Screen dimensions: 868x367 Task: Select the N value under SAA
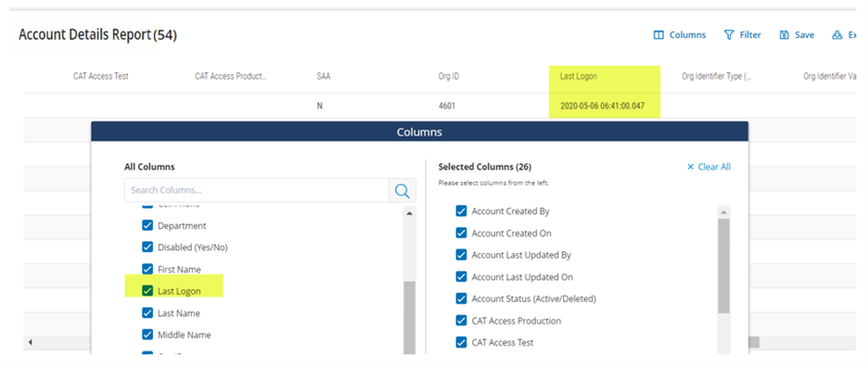(x=319, y=105)
